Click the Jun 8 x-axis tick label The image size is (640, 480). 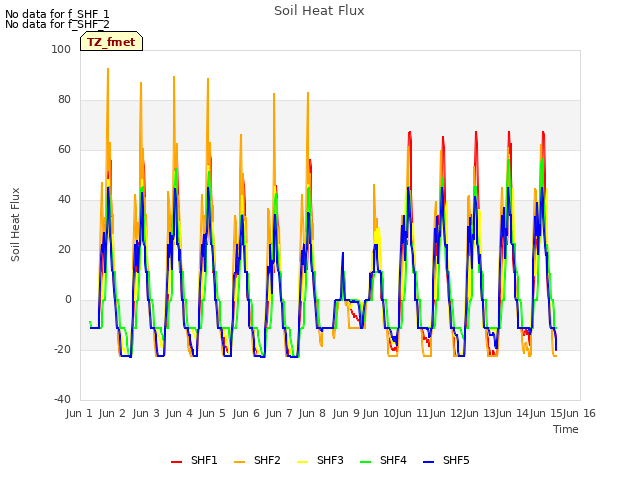pos(312,413)
